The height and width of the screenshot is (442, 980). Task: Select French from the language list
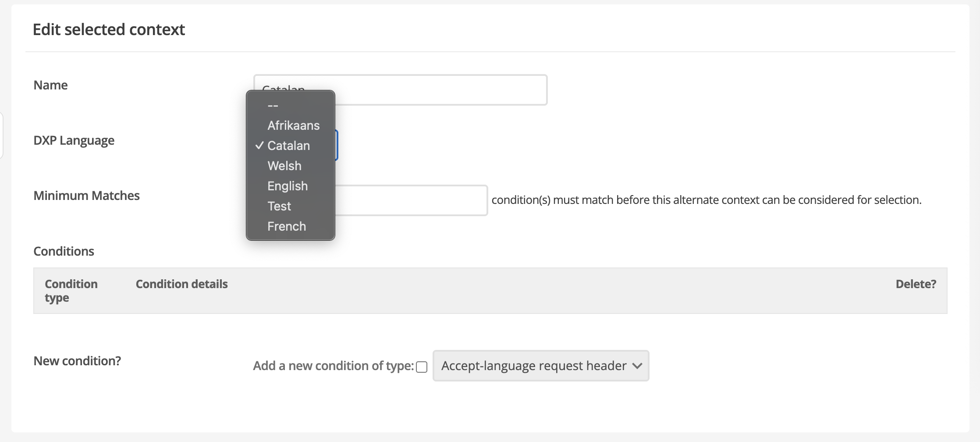pyautogui.click(x=287, y=226)
